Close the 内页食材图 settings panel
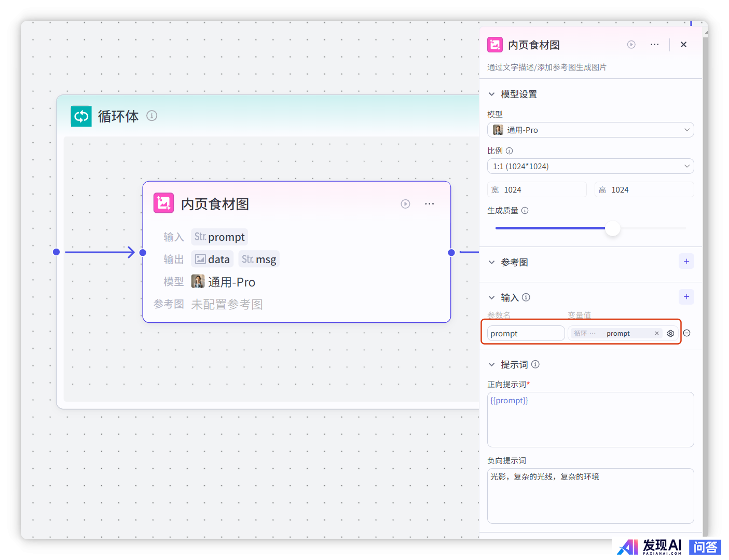729x560 pixels. [683, 45]
